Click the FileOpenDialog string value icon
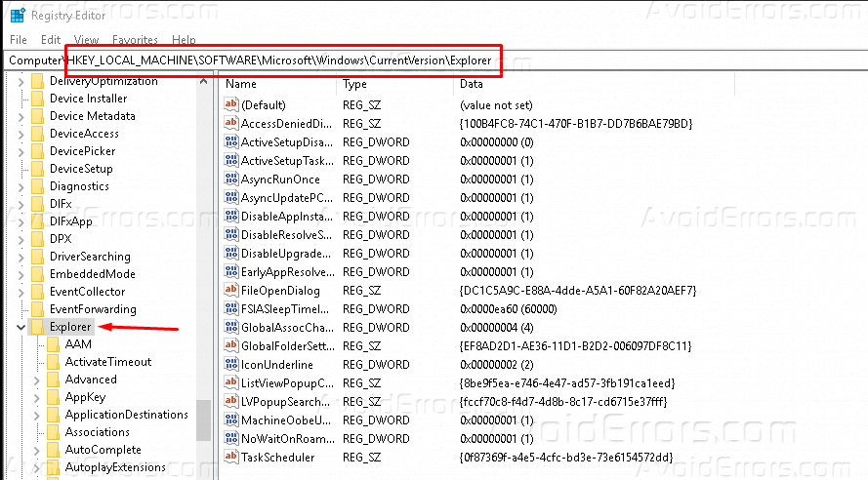Image resolution: width=868 pixels, height=480 pixels. point(231,291)
